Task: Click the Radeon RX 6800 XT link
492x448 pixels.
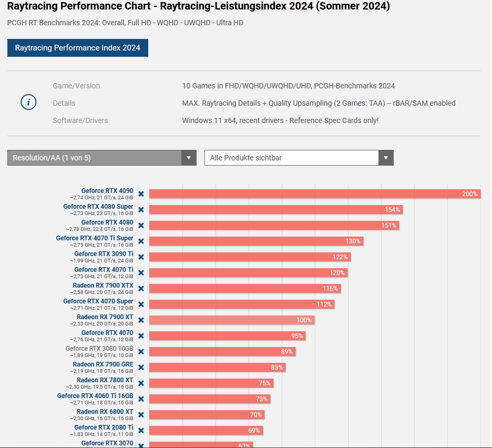Action: pyautogui.click(x=105, y=411)
